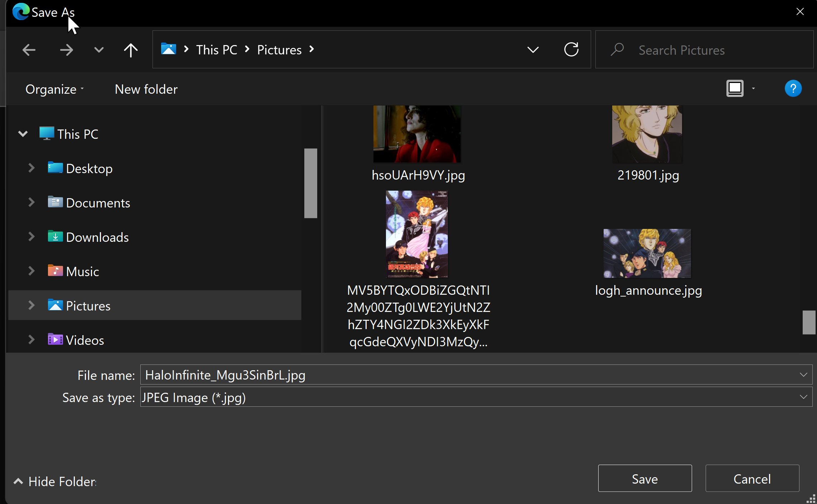Click the forward navigation arrow

click(x=67, y=50)
